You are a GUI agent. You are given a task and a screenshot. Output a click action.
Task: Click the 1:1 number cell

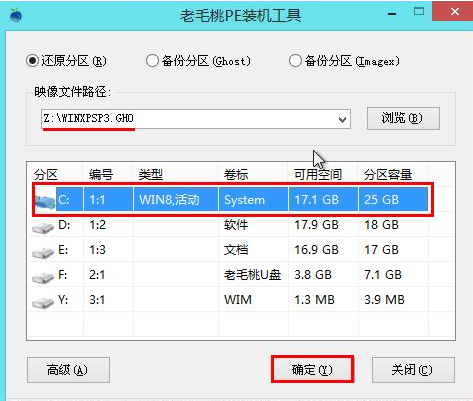[97, 200]
